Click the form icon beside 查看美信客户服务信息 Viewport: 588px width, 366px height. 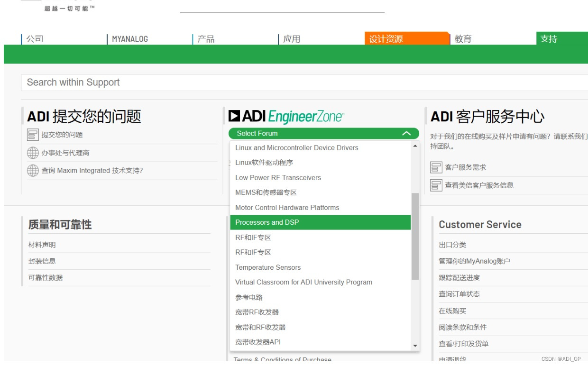click(436, 185)
